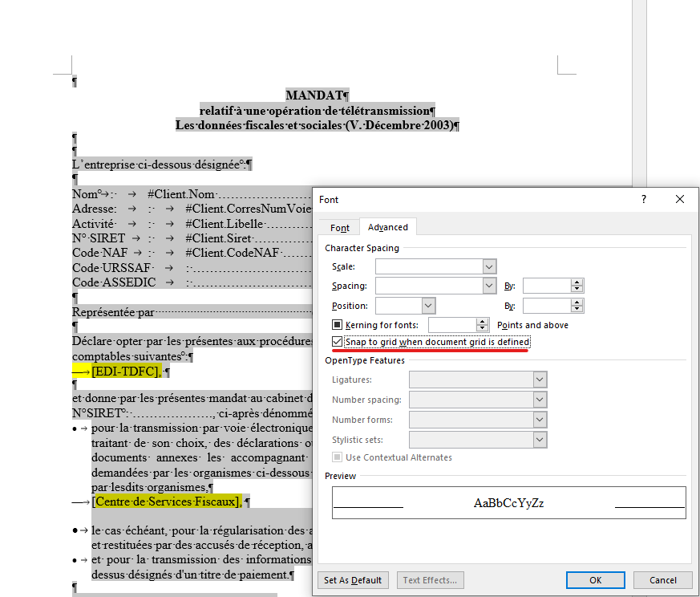
Task: Click the #Client.Nom field text
Action: [181, 194]
